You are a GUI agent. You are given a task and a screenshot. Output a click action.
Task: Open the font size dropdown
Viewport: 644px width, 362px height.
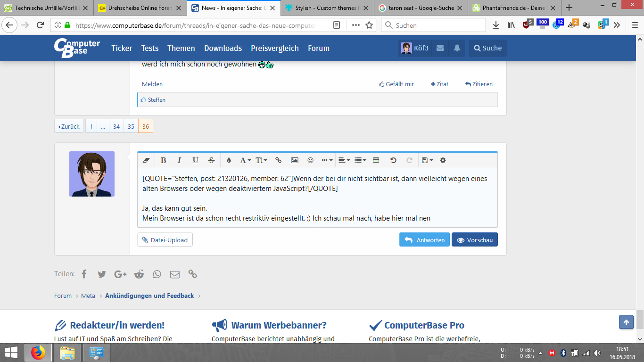[260, 160]
